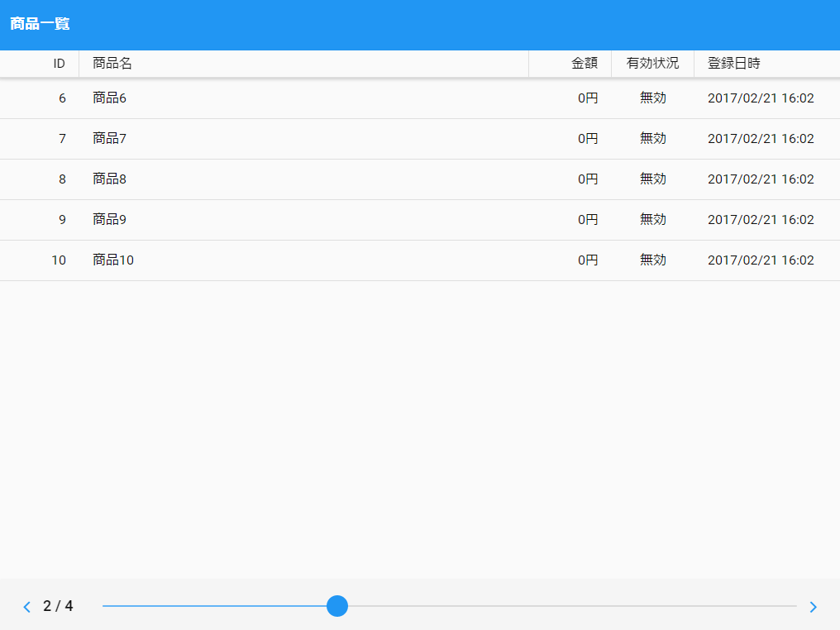Click ID cell 6
Viewport: 840px width, 630px height.
[62, 98]
